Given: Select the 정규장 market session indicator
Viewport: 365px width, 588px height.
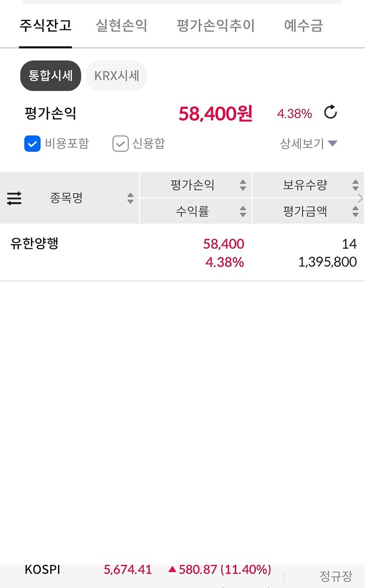Looking at the screenshot, I should tap(335, 575).
